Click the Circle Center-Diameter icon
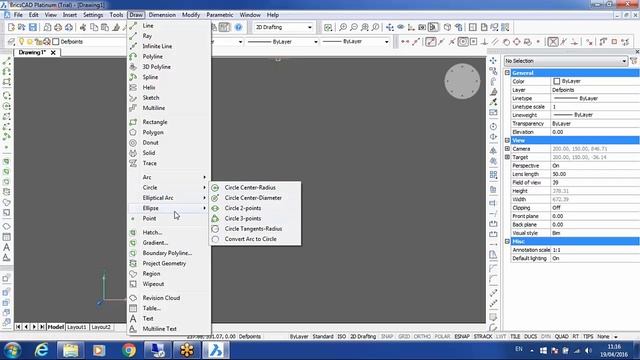Screen dimensions: 640x360 (215, 198)
